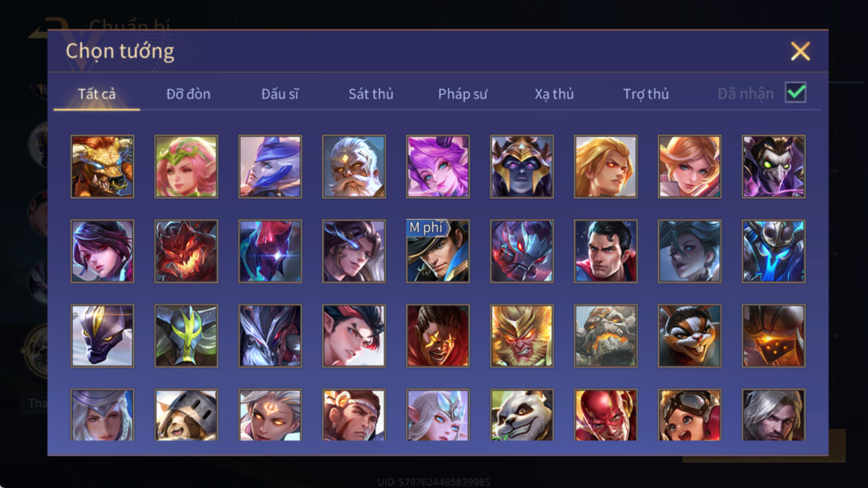This screenshot has width=868, height=488.
Task: Select the golden lion beast hero
Action: coord(102,166)
